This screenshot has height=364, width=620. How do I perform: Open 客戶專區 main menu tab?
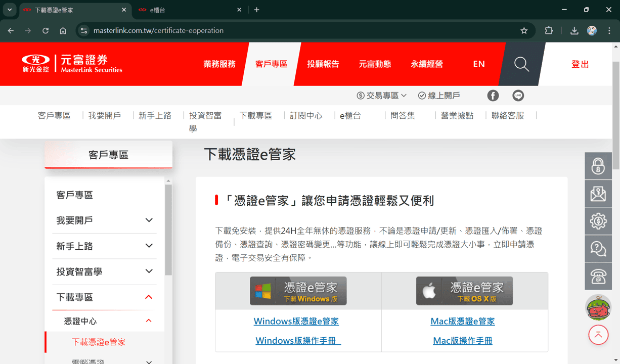(x=271, y=64)
